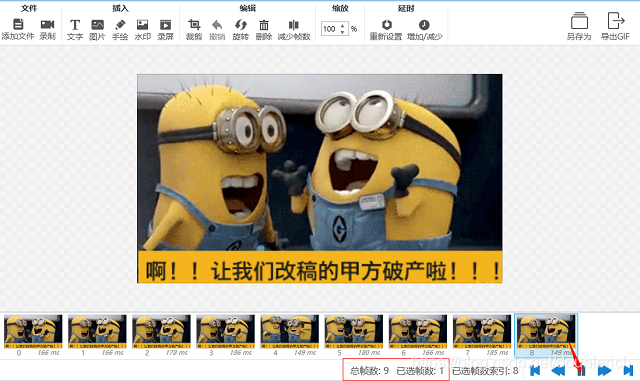The image size is (640, 381).
Task: Select frame 5 thumbnail (180 ms)
Action: click(353, 331)
